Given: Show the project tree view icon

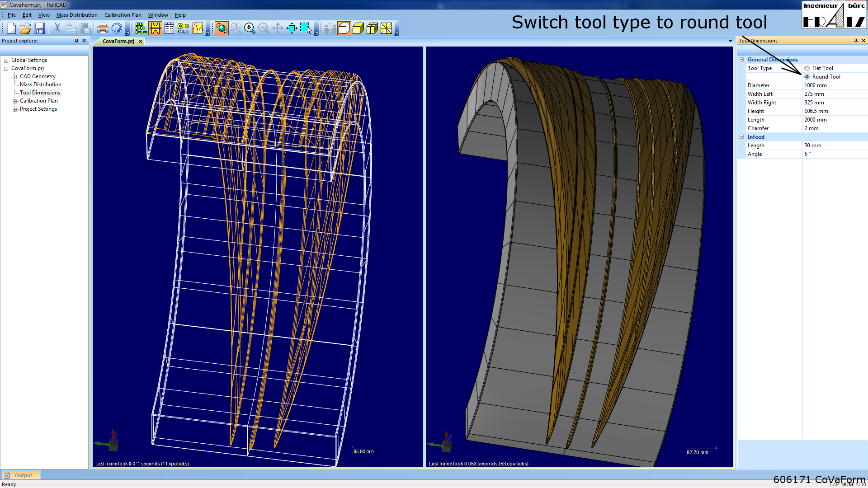Looking at the screenshot, I should click(141, 28).
